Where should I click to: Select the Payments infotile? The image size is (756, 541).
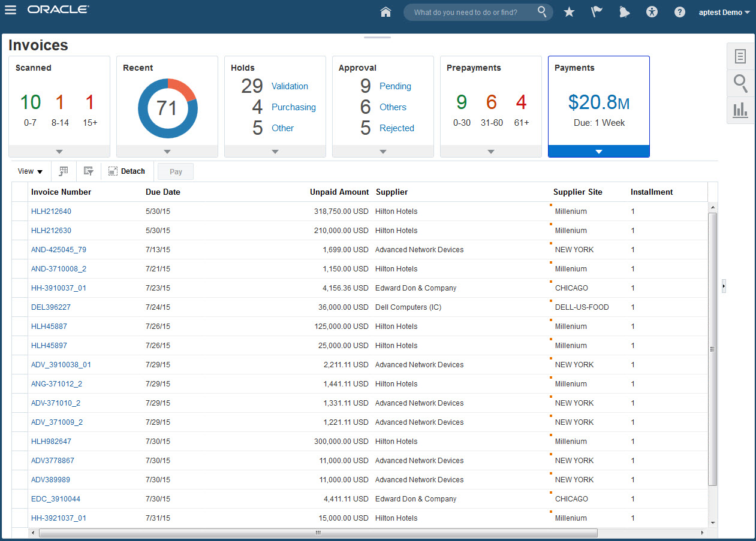[x=598, y=102]
